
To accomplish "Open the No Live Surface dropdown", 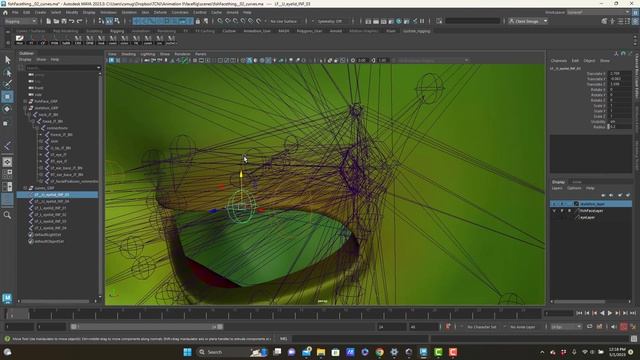I will click(284, 21).
